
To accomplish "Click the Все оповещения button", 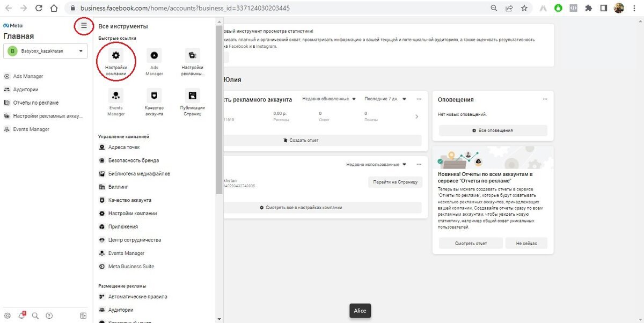I will [493, 130].
